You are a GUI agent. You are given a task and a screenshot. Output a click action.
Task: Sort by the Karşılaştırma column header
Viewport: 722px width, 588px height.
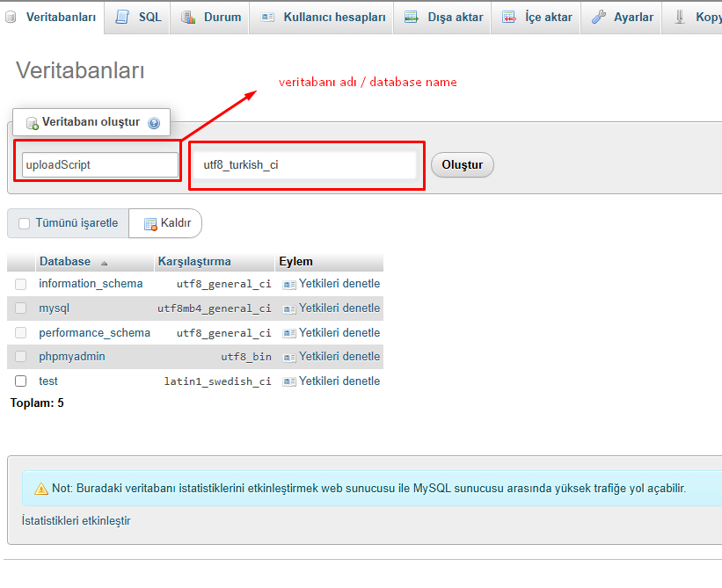point(194,261)
